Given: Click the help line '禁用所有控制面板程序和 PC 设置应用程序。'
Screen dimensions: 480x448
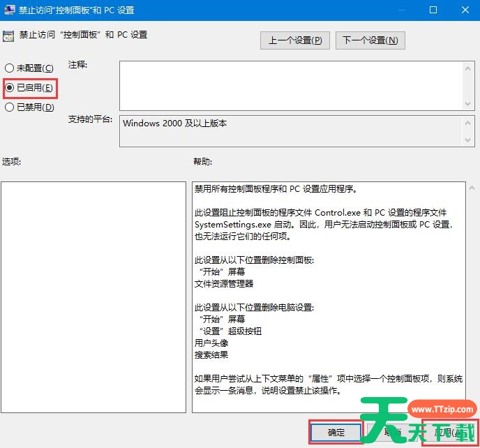Looking at the screenshot, I should 276,189.
